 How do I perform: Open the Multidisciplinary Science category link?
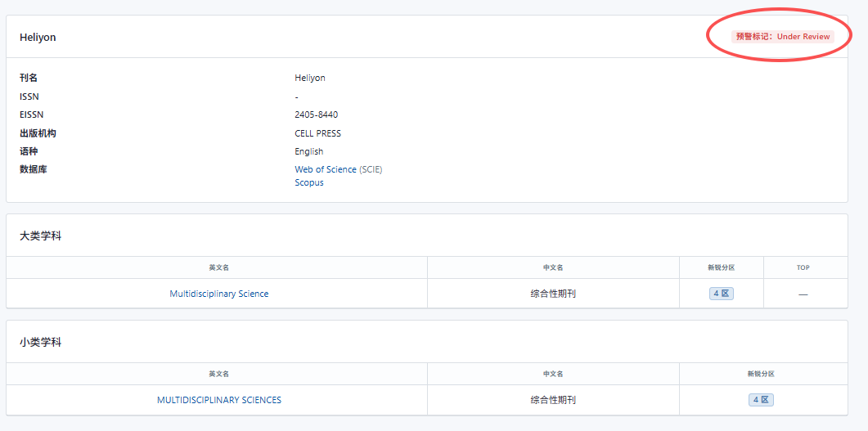[218, 294]
